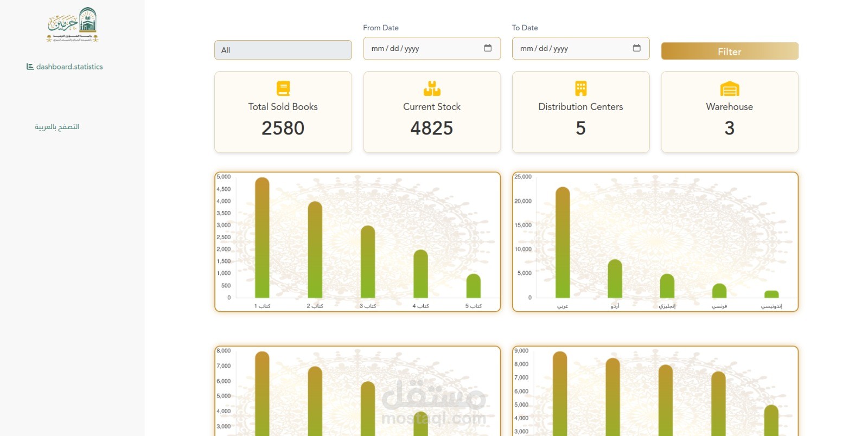Click the 2580 sold books value
This screenshot has height=436, width=868.
coord(283,128)
